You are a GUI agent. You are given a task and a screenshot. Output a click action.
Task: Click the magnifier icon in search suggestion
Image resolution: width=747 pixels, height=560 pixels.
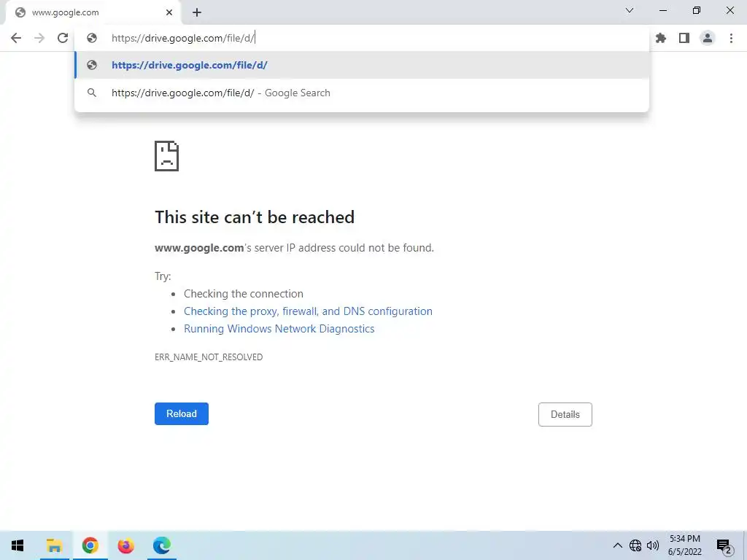[x=92, y=93]
